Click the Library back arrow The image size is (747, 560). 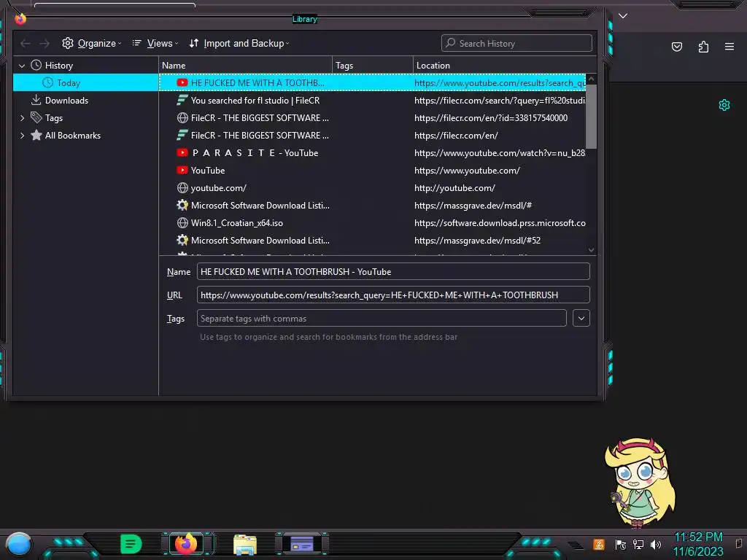point(26,43)
